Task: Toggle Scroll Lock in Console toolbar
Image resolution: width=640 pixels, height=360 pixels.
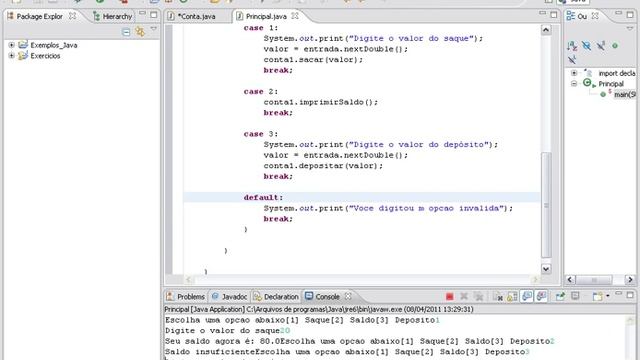Action: pos(512,296)
